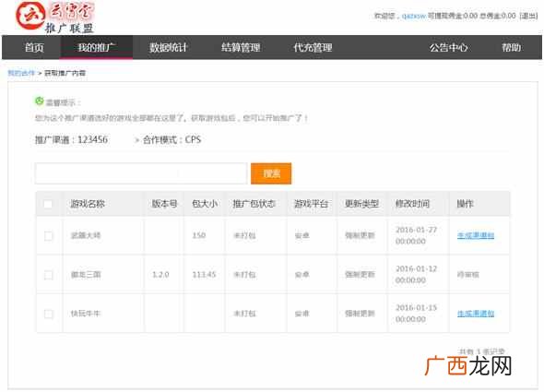
Task: Click the package size value 113.45
Action: (205, 275)
